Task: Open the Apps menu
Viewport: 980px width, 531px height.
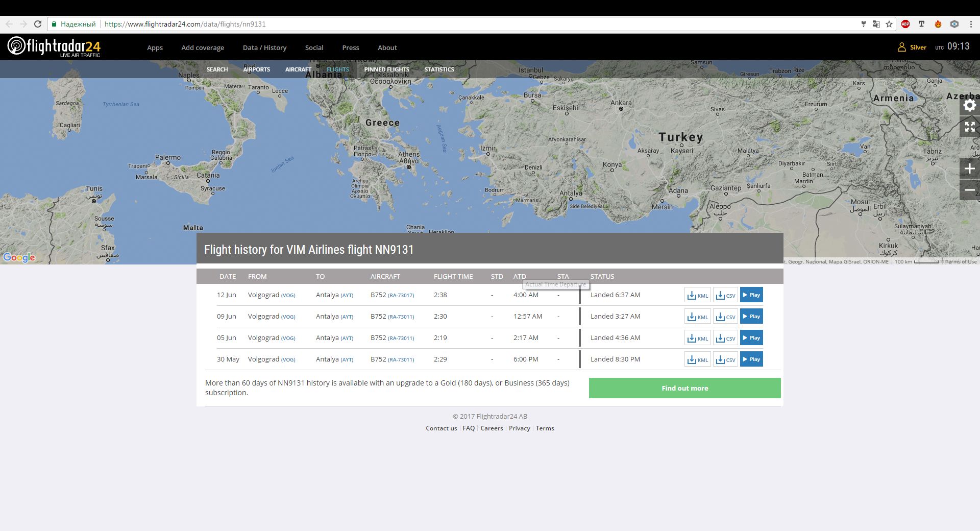Action: coord(155,47)
